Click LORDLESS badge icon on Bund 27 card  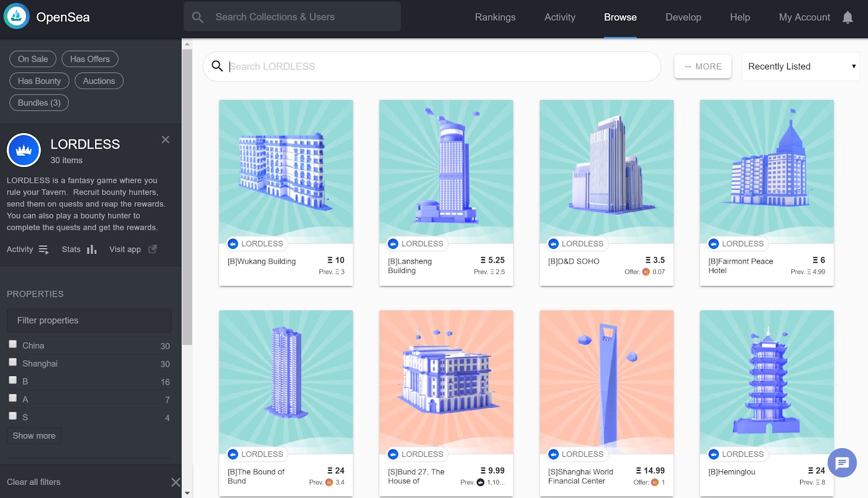pyautogui.click(x=393, y=455)
